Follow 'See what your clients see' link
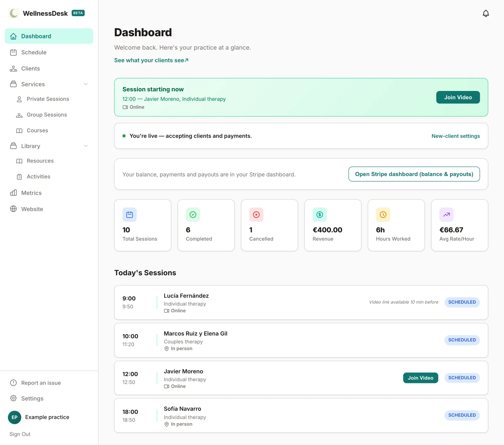This screenshot has height=445, width=504. (151, 60)
